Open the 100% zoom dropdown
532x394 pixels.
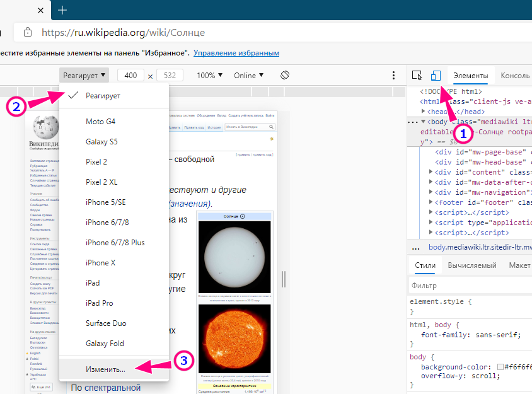coord(209,75)
